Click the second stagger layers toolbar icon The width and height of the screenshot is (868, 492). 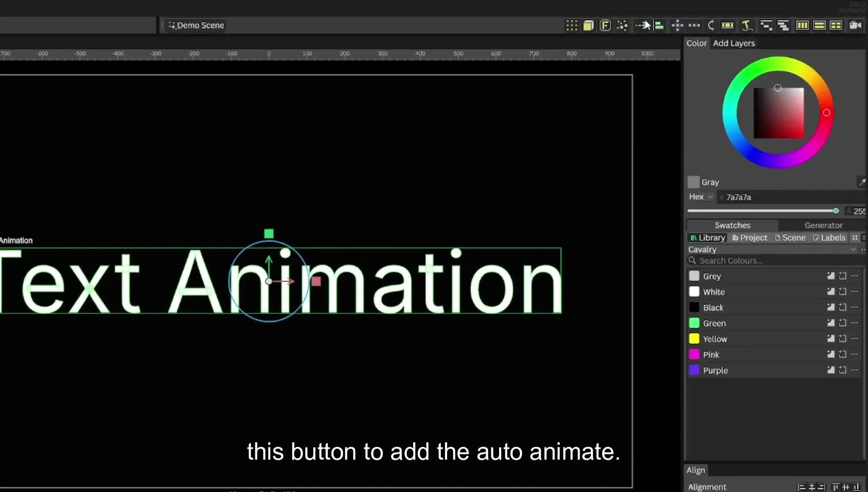coord(783,25)
